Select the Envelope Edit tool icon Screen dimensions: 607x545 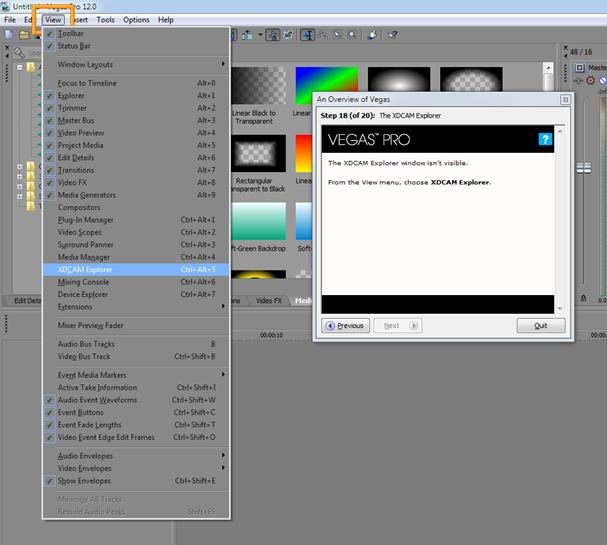[x=323, y=35]
